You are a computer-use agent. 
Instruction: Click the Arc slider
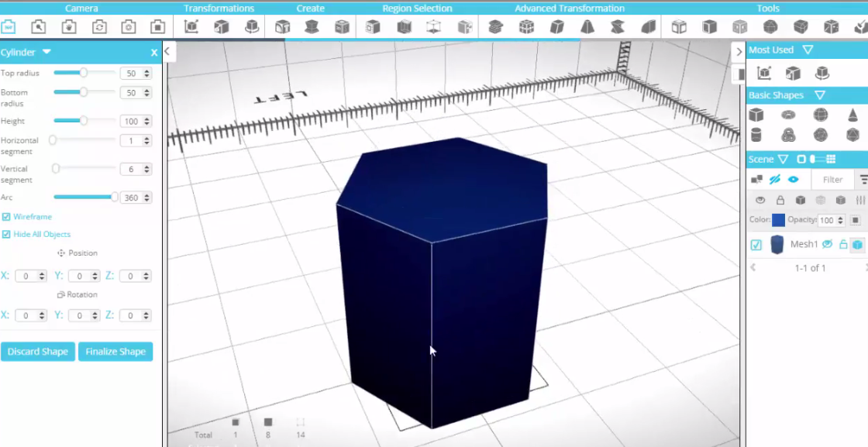click(84, 197)
